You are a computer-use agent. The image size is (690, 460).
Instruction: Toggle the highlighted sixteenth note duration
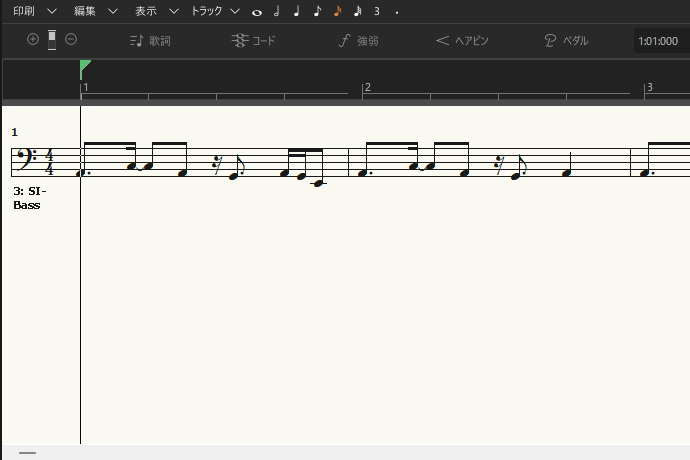pyautogui.click(x=337, y=11)
